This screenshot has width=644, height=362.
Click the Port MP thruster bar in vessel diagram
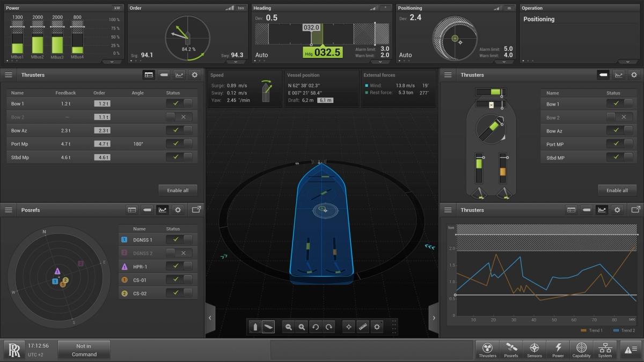pyautogui.click(x=479, y=169)
